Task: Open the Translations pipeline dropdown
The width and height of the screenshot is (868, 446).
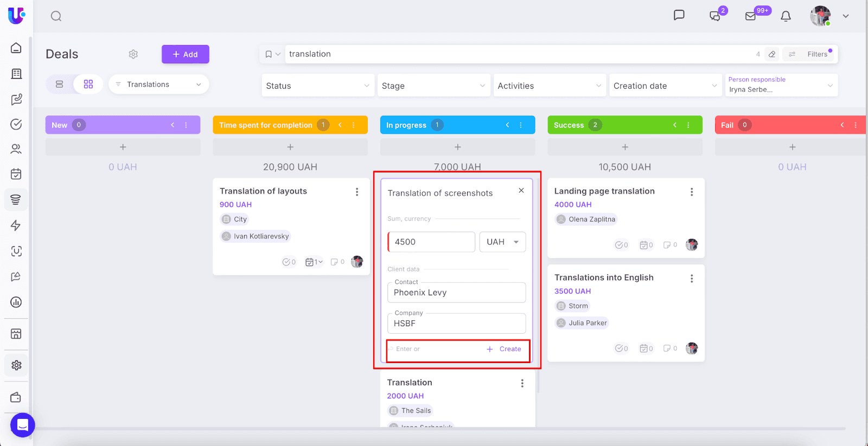Action: [159, 85]
